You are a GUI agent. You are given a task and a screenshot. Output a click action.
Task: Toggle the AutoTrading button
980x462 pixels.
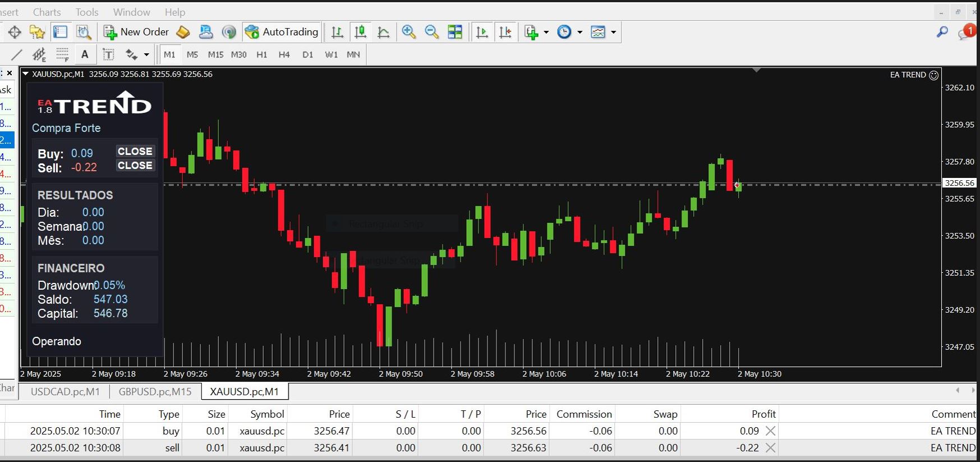282,32
